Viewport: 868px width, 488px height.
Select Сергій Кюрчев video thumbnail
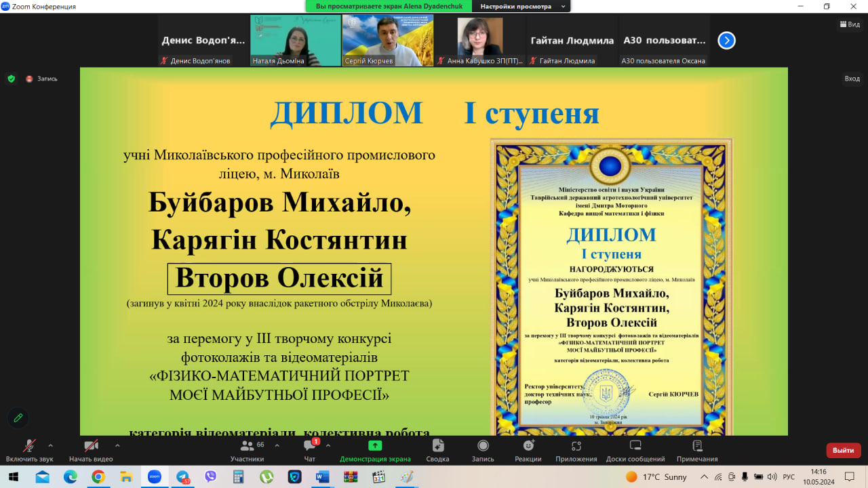[x=388, y=41]
